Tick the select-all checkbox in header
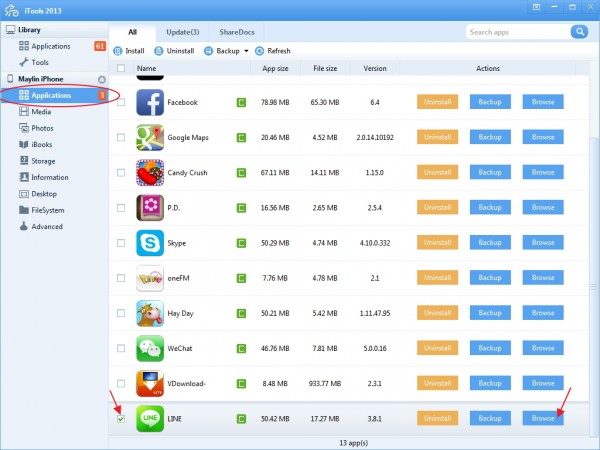Viewport: 600px width, 450px height. [x=121, y=69]
